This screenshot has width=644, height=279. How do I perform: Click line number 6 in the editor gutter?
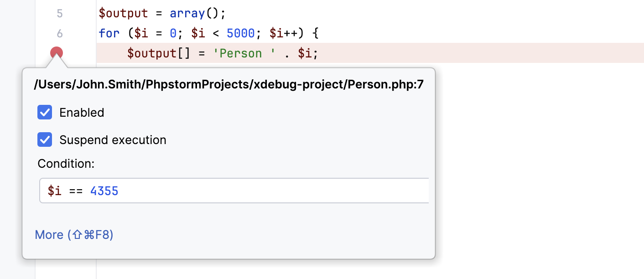(x=60, y=33)
